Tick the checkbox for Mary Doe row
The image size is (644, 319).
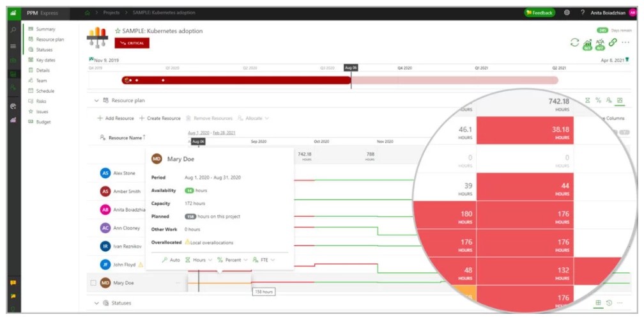(x=93, y=283)
